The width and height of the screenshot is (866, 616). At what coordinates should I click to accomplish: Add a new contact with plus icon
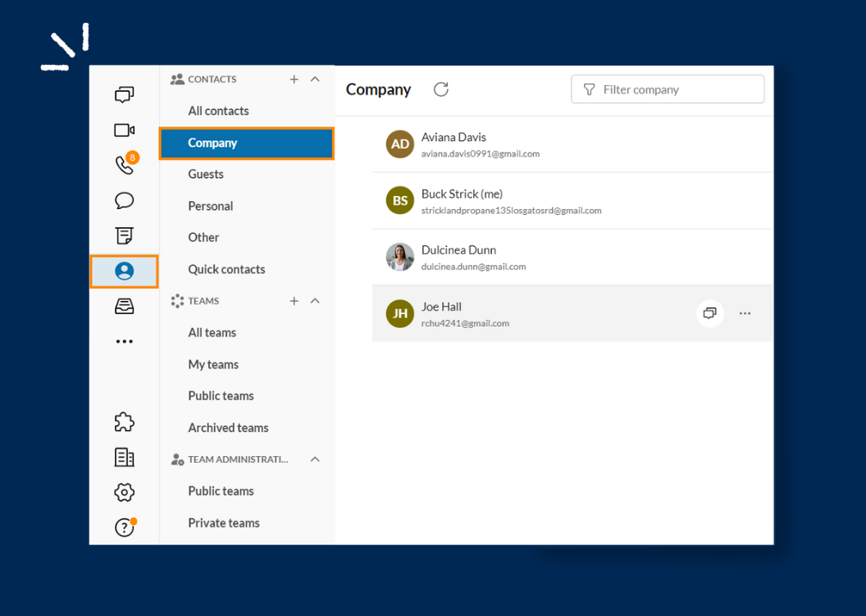tap(294, 80)
